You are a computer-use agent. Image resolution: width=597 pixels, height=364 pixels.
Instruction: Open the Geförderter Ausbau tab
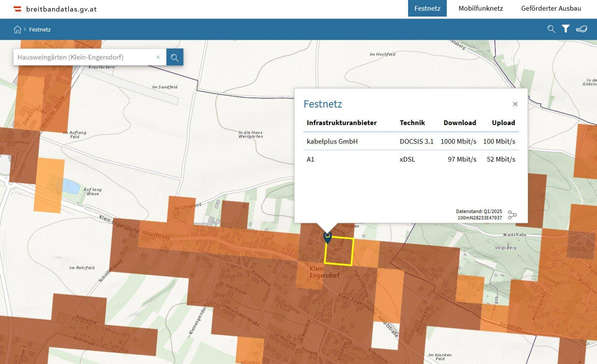(x=551, y=8)
